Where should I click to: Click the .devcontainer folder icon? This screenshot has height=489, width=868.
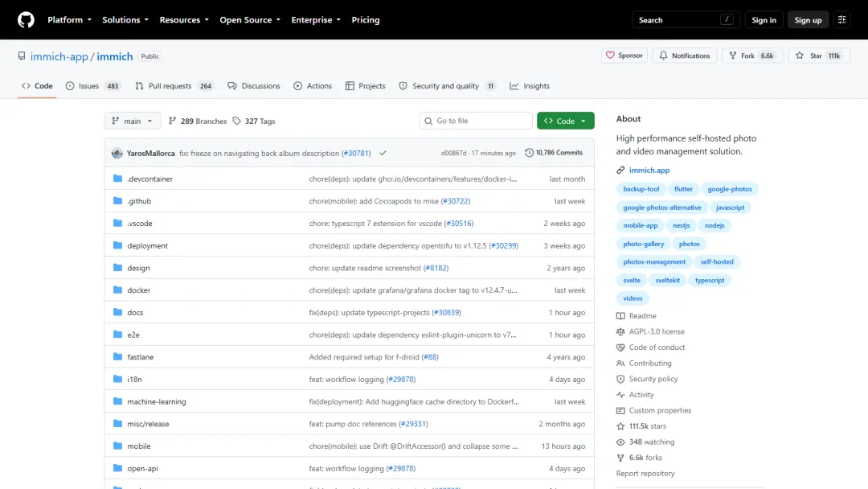(117, 179)
